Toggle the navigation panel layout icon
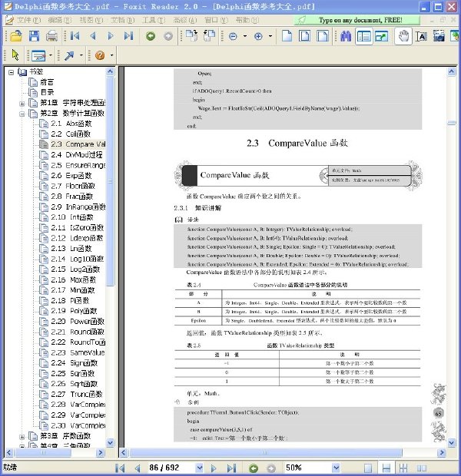Viewport: 461px width, 476px height. (x=363, y=37)
